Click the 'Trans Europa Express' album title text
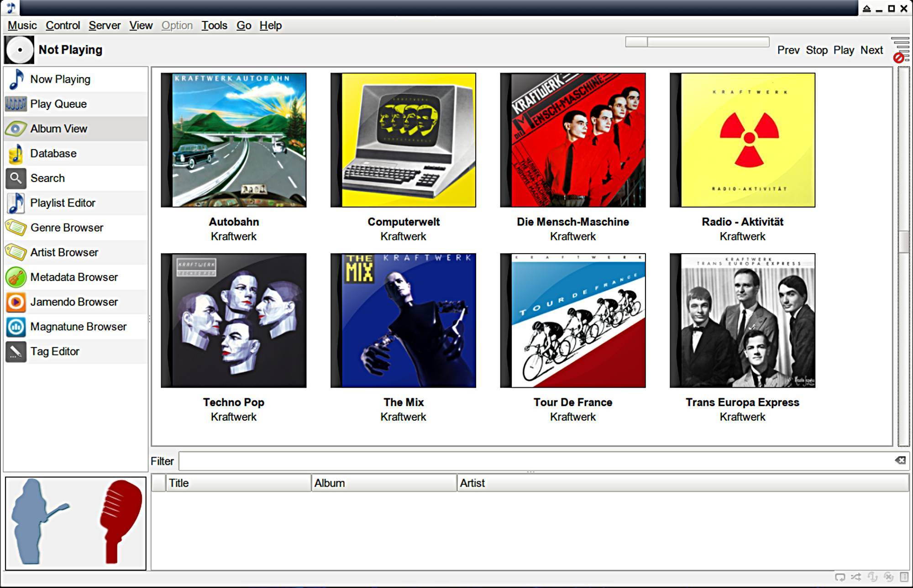The width and height of the screenshot is (913, 588). click(742, 402)
